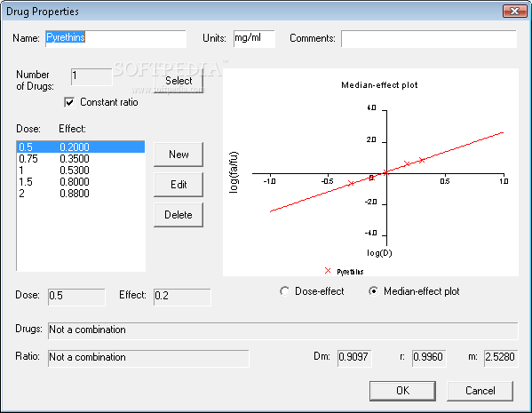Image resolution: width=532 pixels, height=413 pixels.
Task: Select the row with dose 1, effect 0.5300
Action: 81,170
